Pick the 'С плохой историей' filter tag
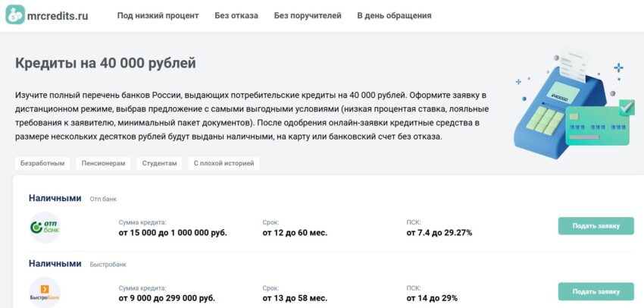 pyautogui.click(x=224, y=163)
